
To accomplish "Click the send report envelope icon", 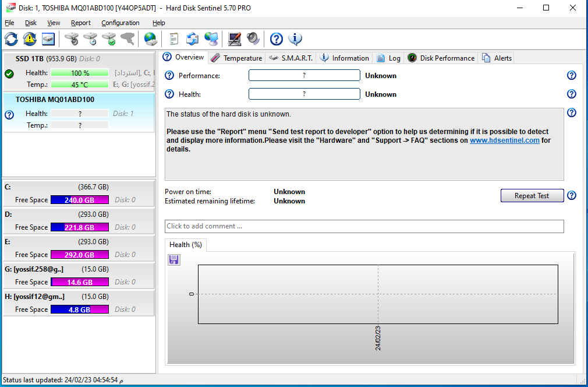I will pos(192,38).
